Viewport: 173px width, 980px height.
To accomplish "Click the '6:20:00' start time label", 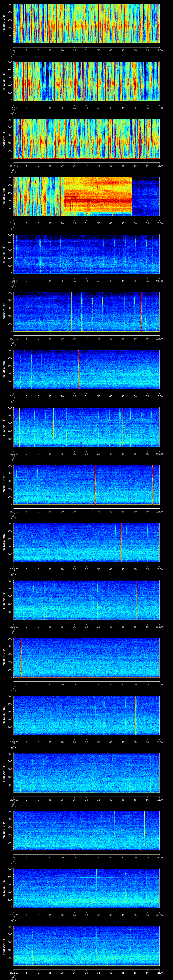I will pos(14,281).
